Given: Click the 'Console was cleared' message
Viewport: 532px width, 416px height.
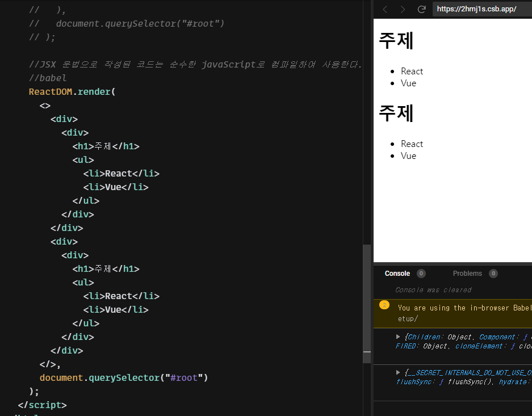Looking at the screenshot, I should click(x=433, y=290).
